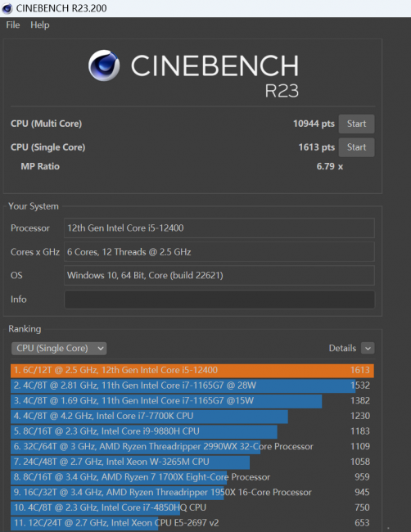The height and width of the screenshot is (532, 411).
Task: Open the File menu
Action: tap(13, 25)
